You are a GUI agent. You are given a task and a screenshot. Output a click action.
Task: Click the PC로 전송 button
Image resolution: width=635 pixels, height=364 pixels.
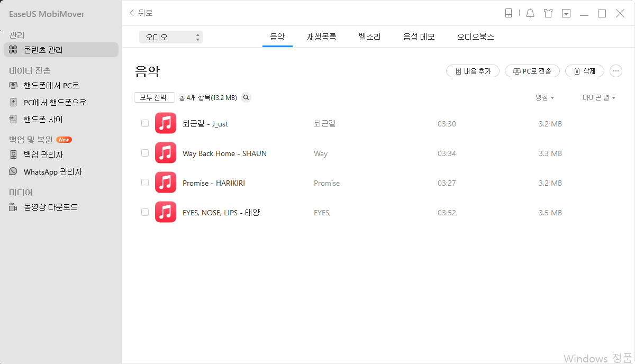(532, 71)
